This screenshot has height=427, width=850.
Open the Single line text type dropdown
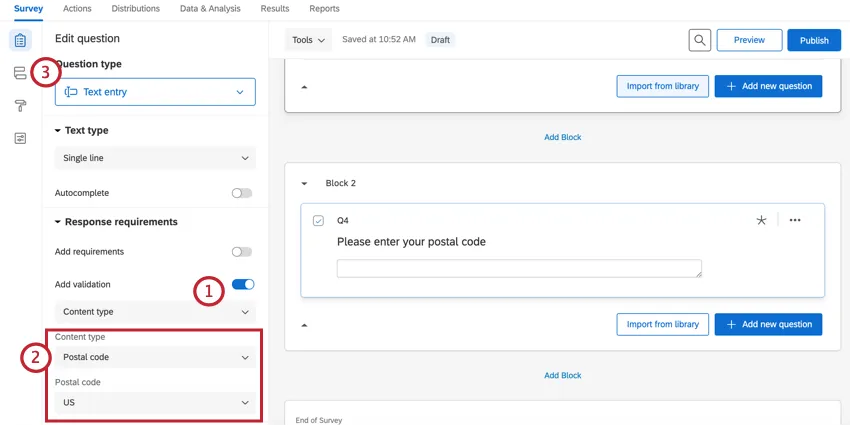pyautogui.click(x=155, y=158)
